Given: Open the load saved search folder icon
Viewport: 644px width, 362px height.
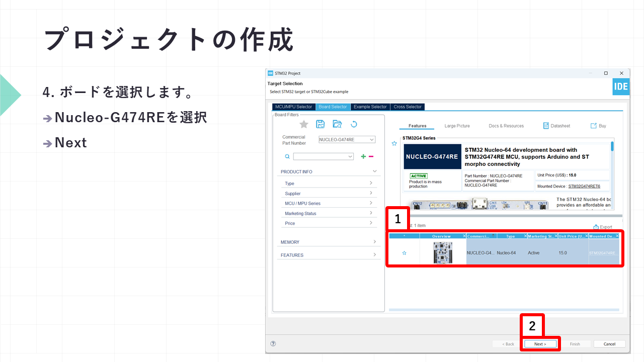Looking at the screenshot, I should 337,124.
